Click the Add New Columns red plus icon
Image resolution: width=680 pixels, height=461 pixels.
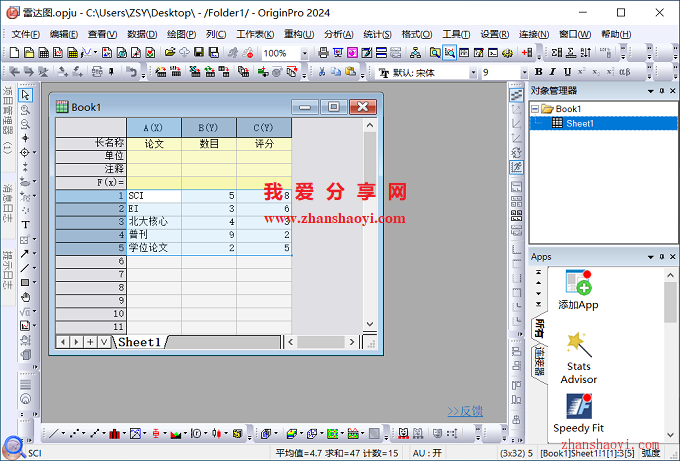tap(527, 52)
